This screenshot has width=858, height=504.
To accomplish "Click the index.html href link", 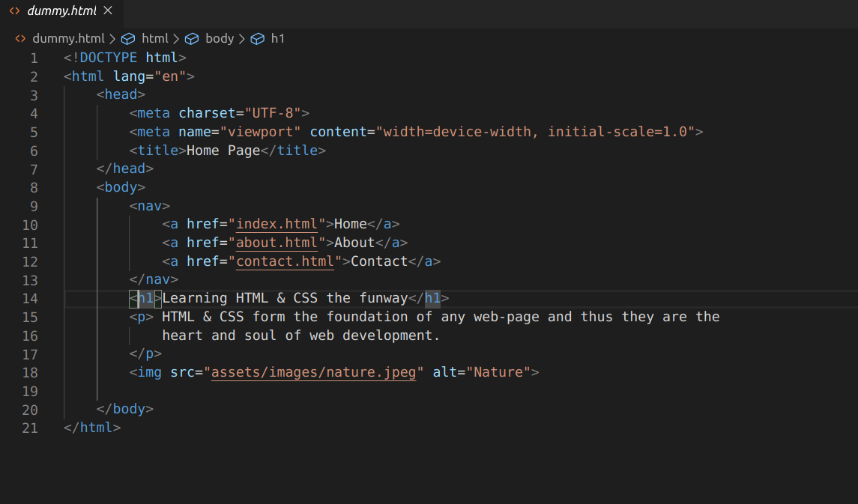I will [277, 224].
